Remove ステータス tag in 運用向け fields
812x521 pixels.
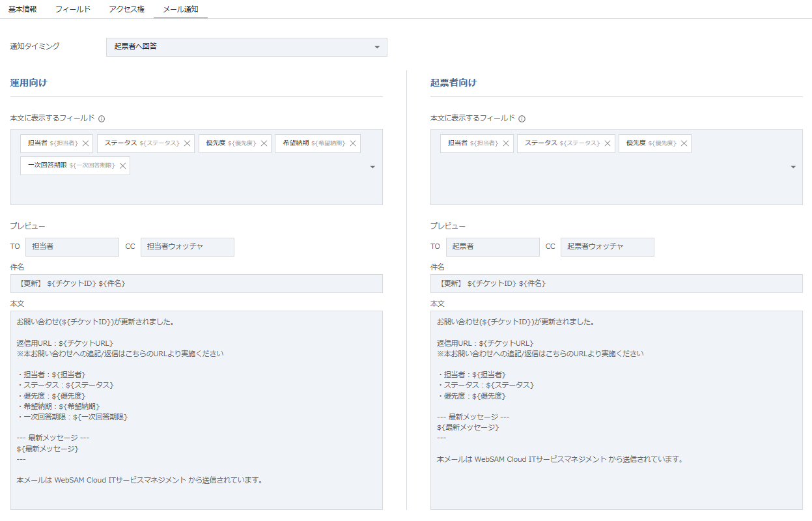187,143
